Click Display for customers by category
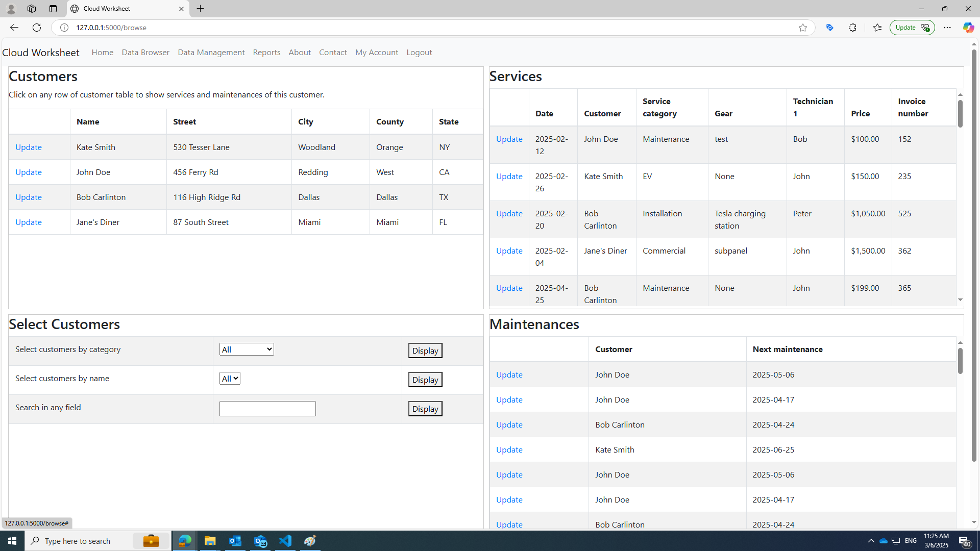 425,350
